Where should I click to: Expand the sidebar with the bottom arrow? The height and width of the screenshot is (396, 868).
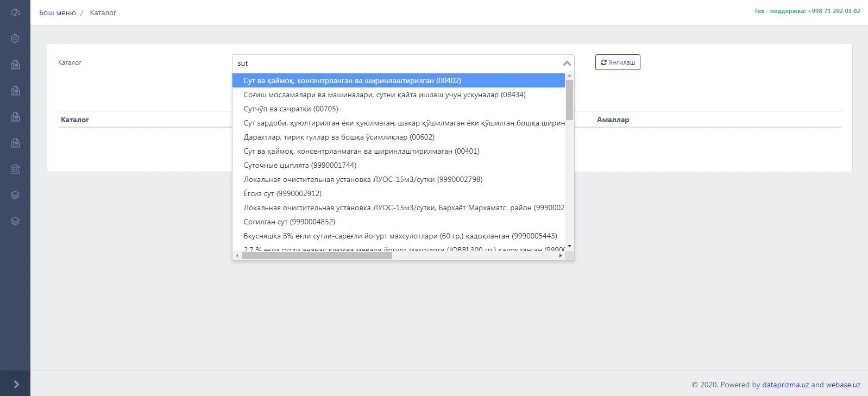point(16,384)
